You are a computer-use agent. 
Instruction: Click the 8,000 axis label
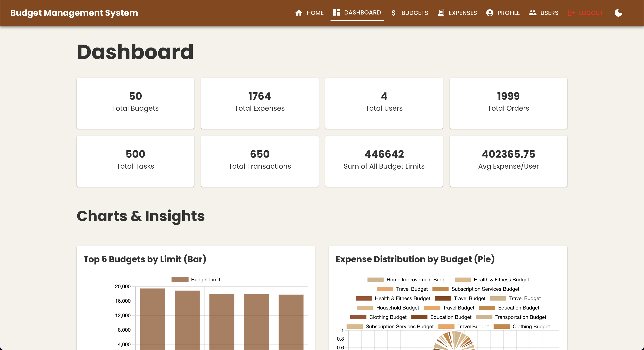[x=124, y=330]
